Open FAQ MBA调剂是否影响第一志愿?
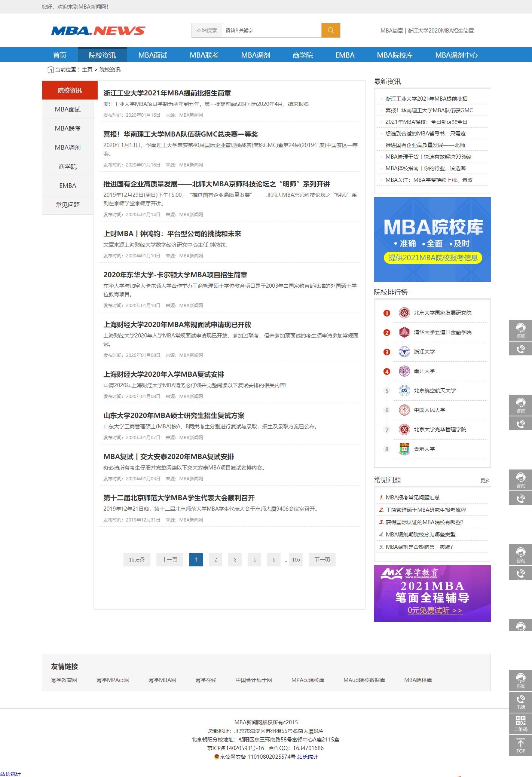The image size is (532, 777). click(419, 547)
